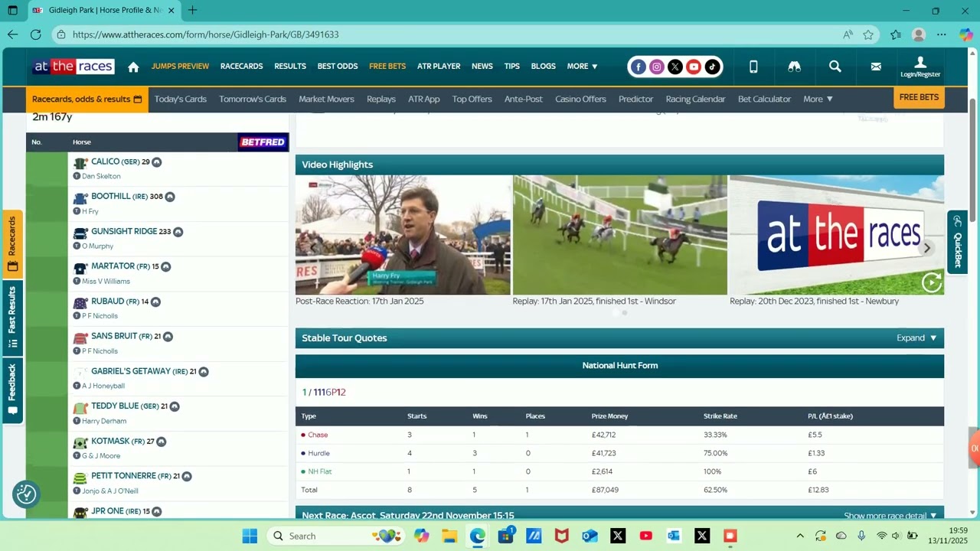Image resolution: width=980 pixels, height=551 pixels.
Task: Click the mobile phone icon in header
Action: 753,67
